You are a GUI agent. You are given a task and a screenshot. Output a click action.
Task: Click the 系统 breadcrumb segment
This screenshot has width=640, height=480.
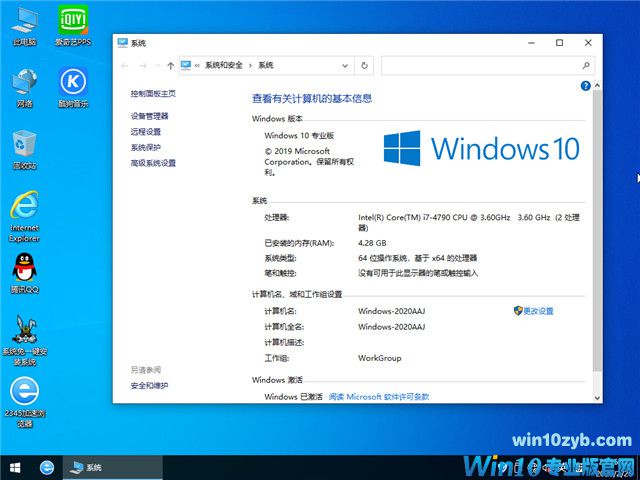[266, 65]
